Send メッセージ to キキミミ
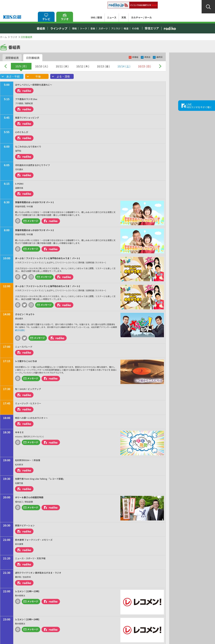 pyautogui.click(x=31, y=443)
